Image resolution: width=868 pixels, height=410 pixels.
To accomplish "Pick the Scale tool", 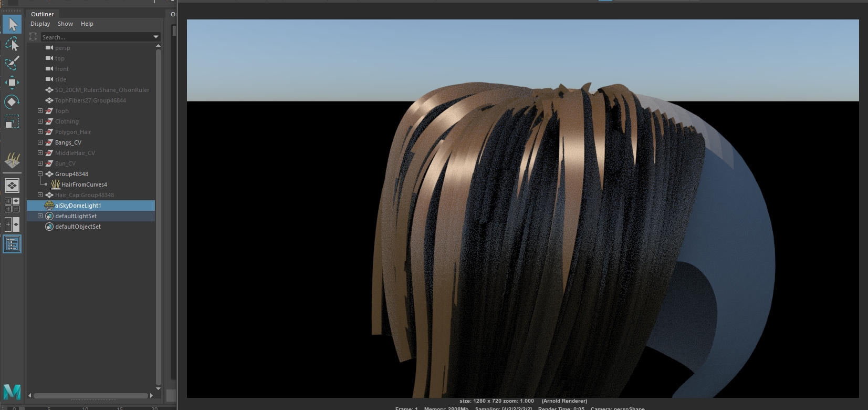I will (x=12, y=121).
